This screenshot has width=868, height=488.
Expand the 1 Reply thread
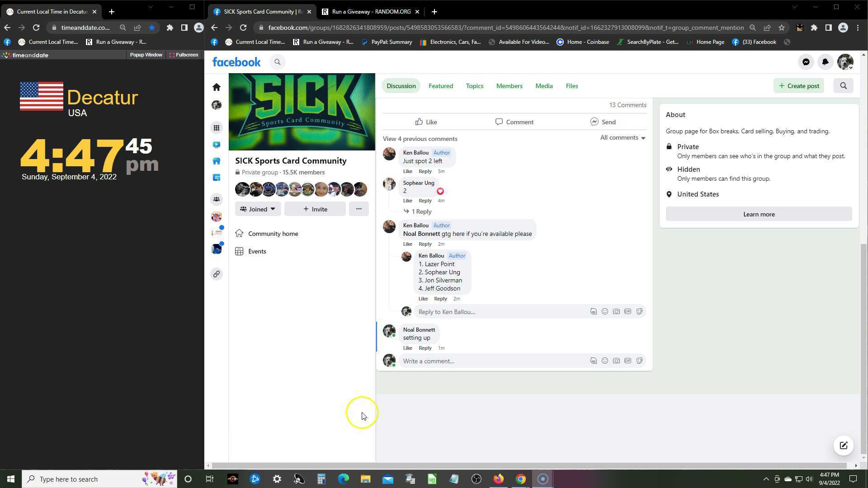421,211
